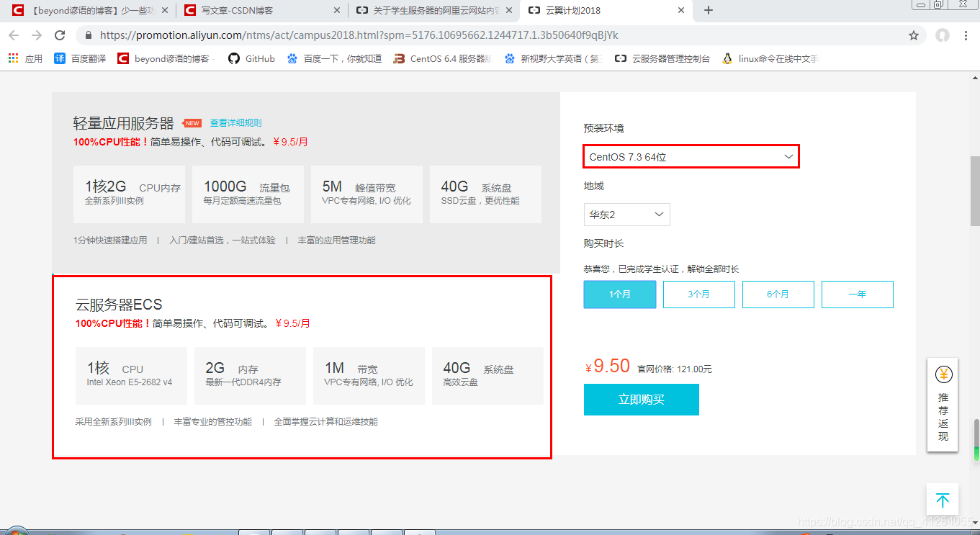Viewport: 980px width, 535px height.
Task: Click the 1核 CPU Intel Xeon tile
Action: pos(131,375)
